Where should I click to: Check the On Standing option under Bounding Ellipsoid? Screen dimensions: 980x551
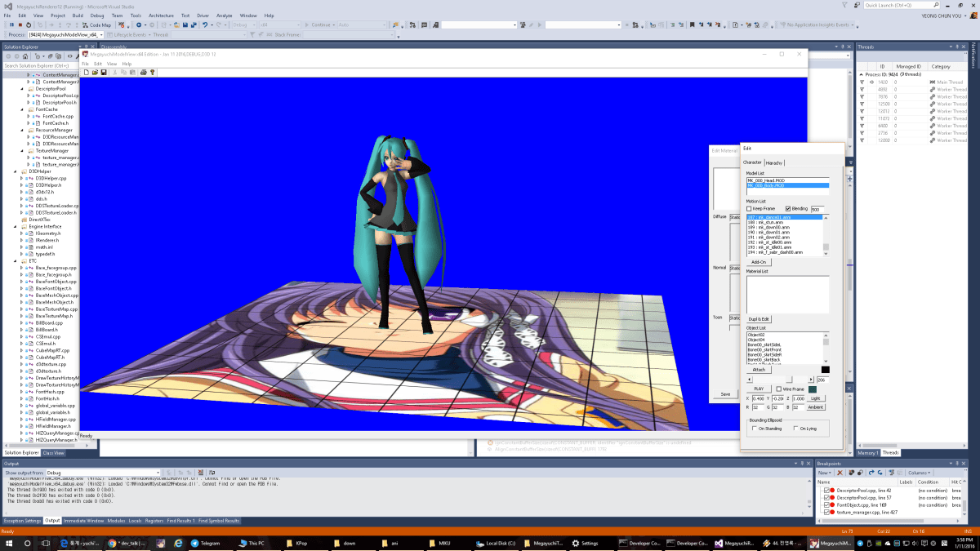coord(754,429)
